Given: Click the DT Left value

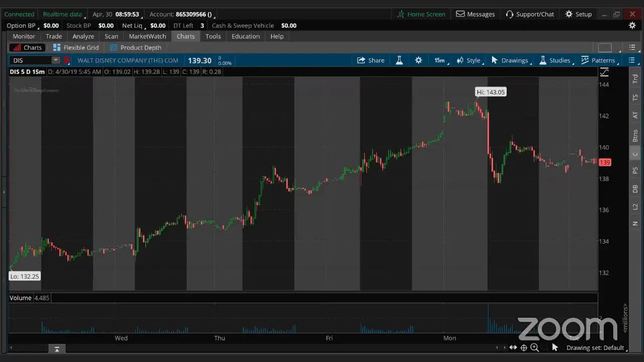Looking at the screenshot, I should [x=202, y=26].
